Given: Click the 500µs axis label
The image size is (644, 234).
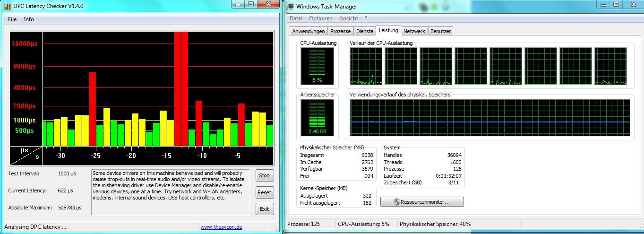Looking at the screenshot, I should pos(25,130).
